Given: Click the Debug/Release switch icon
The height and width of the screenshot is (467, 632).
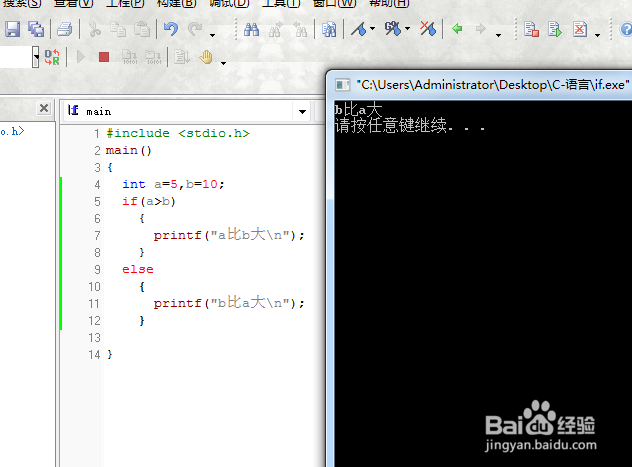Looking at the screenshot, I should click(x=52, y=57).
